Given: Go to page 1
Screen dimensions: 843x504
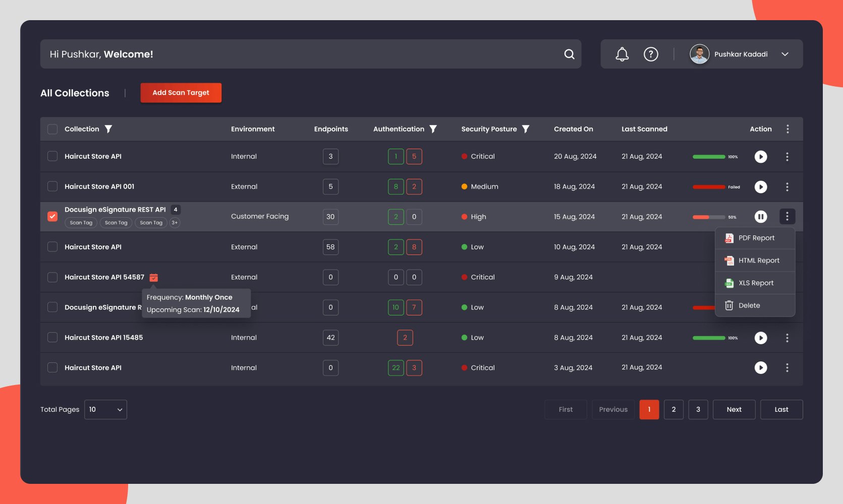Looking at the screenshot, I should coord(649,409).
